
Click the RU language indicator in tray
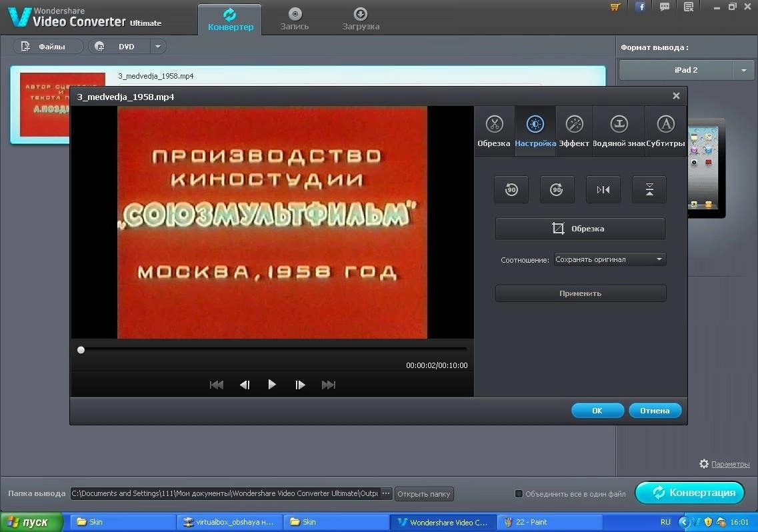[x=665, y=522]
